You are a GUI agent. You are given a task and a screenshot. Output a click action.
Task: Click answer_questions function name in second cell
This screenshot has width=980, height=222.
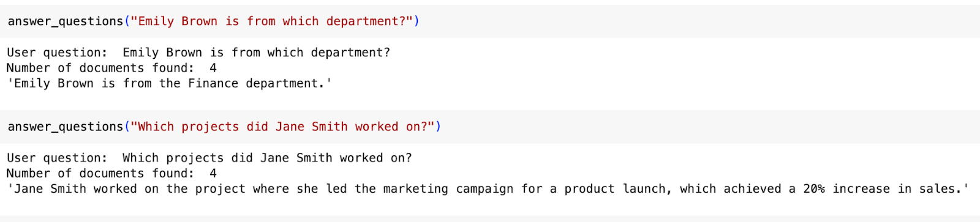coord(66,127)
